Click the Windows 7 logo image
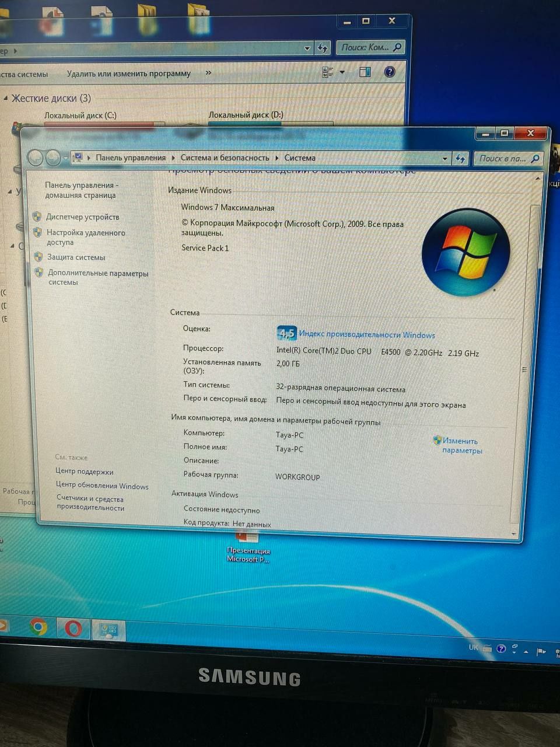The height and width of the screenshot is (747, 560). (466, 252)
